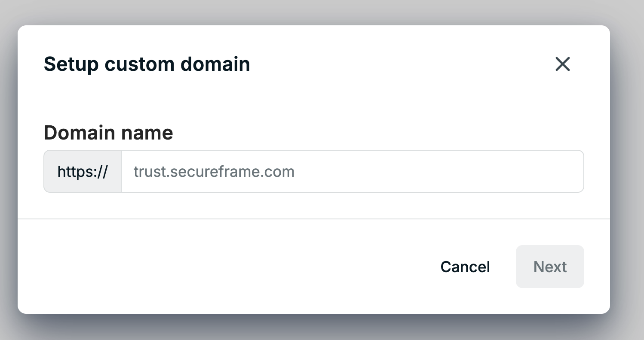The image size is (644, 340).
Task: Click the Next button
Action: 550,267
